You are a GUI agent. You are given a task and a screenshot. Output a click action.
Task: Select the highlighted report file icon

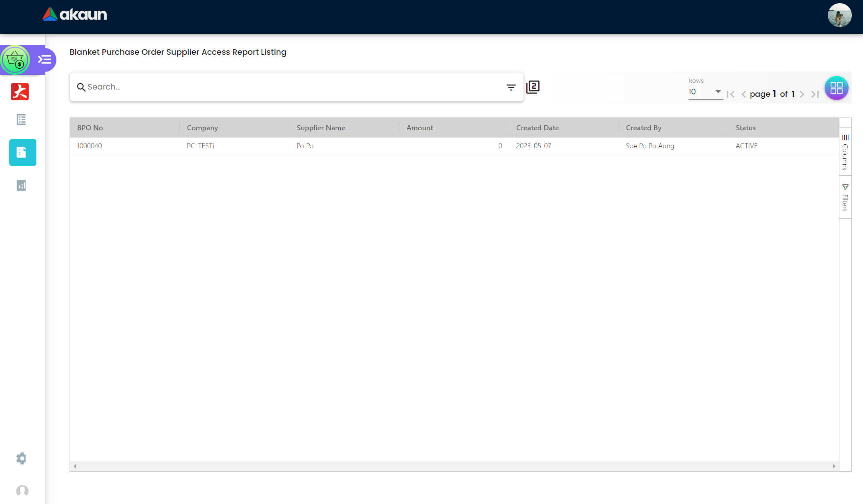pyautogui.click(x=22, y=152)
